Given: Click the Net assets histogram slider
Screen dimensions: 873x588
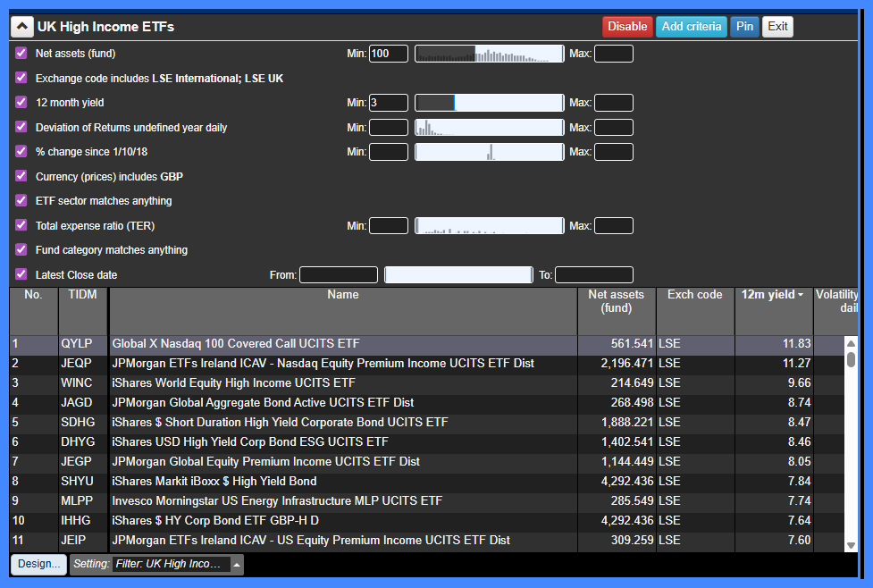Looking at the screenshot, I should pos(489,54).
